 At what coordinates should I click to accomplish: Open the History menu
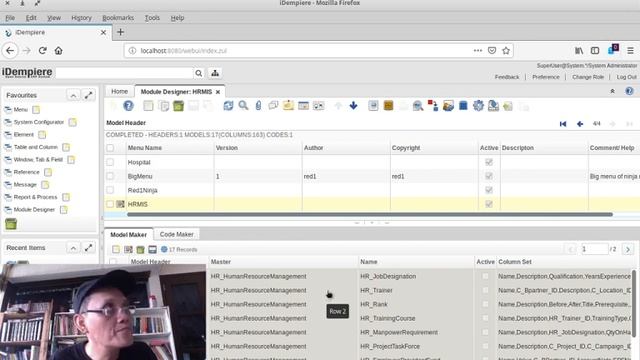(81, 18)
